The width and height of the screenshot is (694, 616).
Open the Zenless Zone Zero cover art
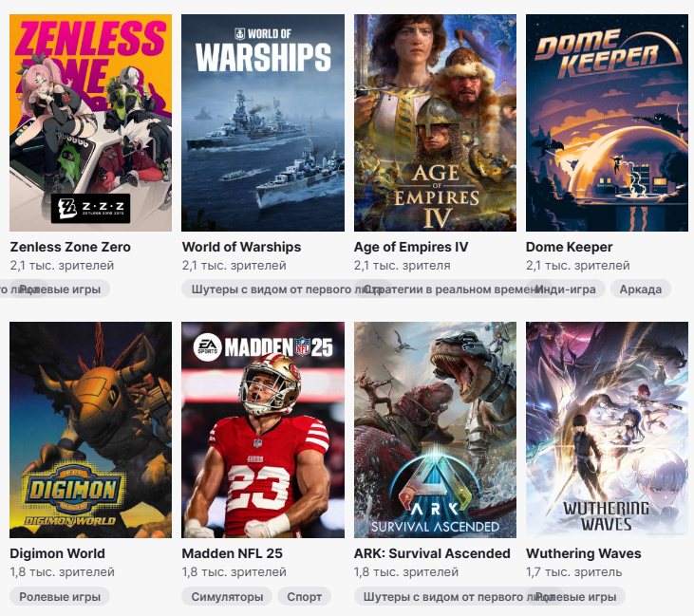point(91,122)
